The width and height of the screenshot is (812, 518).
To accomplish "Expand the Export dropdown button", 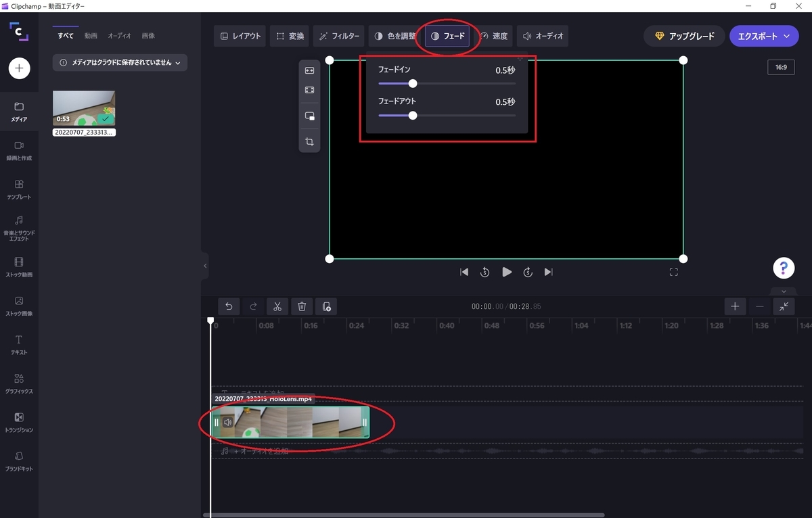I will click(x=765, y=37).
